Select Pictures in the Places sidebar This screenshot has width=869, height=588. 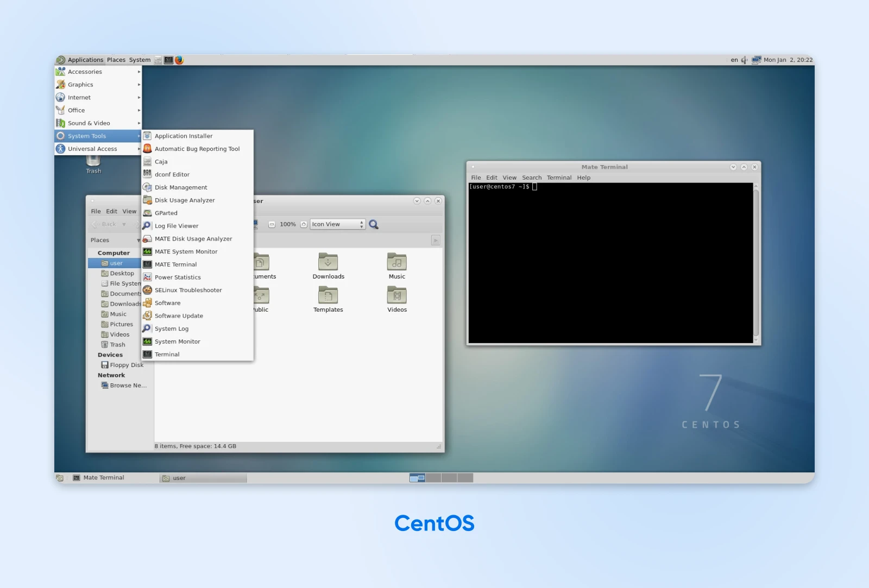[x=117, y=325]
